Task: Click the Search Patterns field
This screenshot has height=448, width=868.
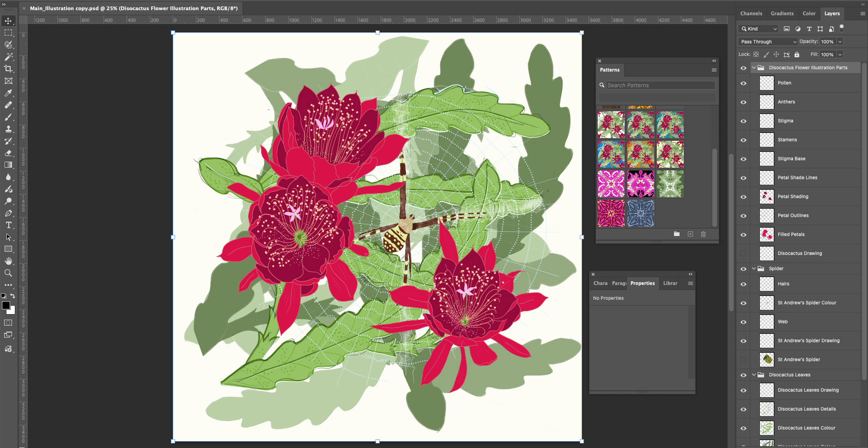Action: tap(660, 85)
